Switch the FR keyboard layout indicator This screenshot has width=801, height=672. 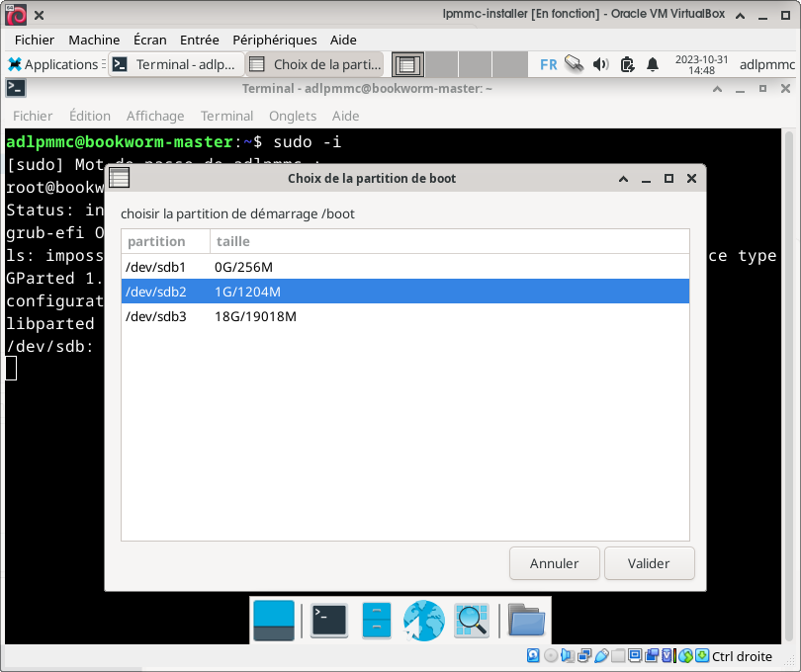click(549, 64)
